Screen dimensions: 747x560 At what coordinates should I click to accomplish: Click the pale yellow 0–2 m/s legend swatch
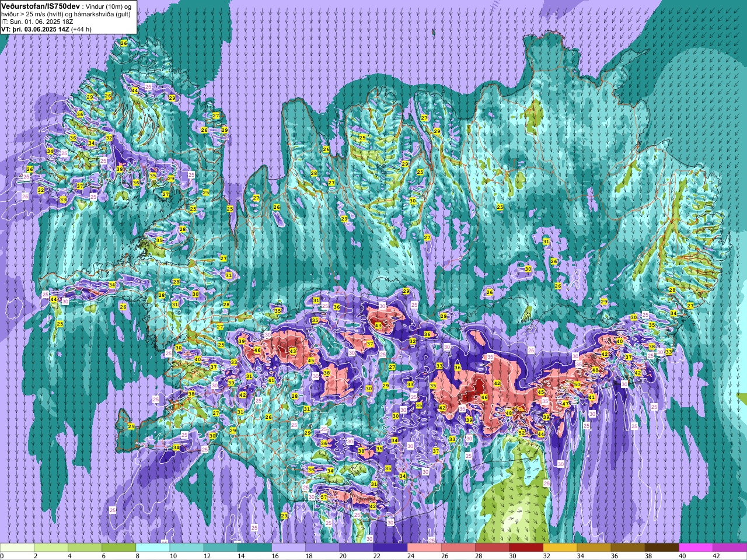pyautogui.click(x=17, y=548)
